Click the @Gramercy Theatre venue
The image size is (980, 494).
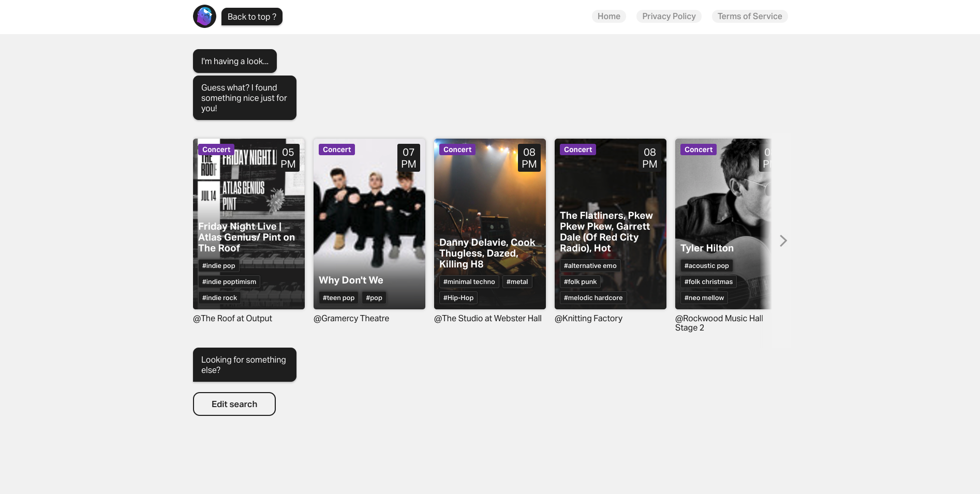pos(351,319)
